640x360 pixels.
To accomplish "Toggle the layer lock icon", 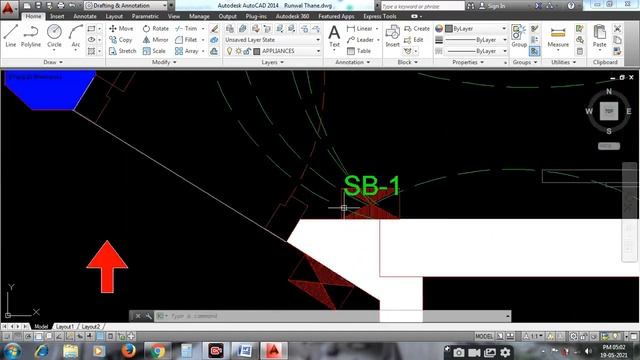I will click(247, 51).
